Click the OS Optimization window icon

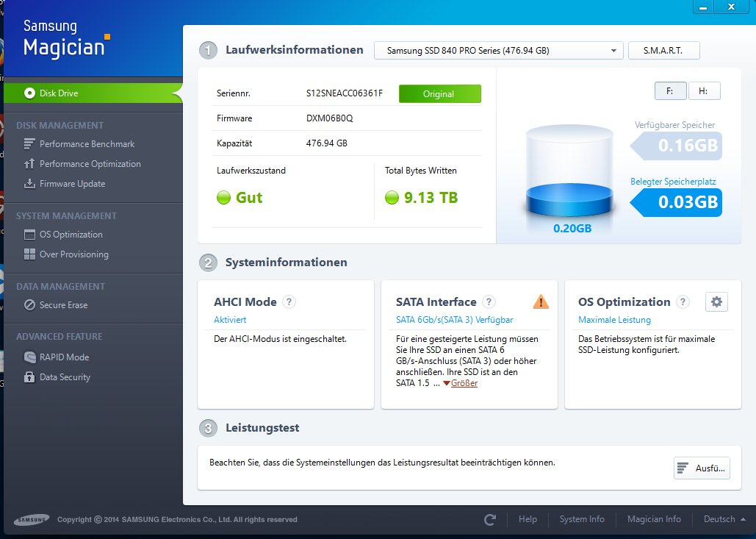coord(29,235)
